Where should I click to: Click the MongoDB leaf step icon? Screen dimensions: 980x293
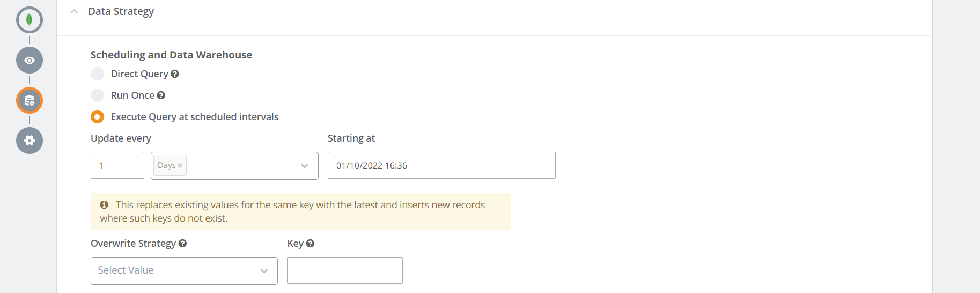click(x=30, y=20)
